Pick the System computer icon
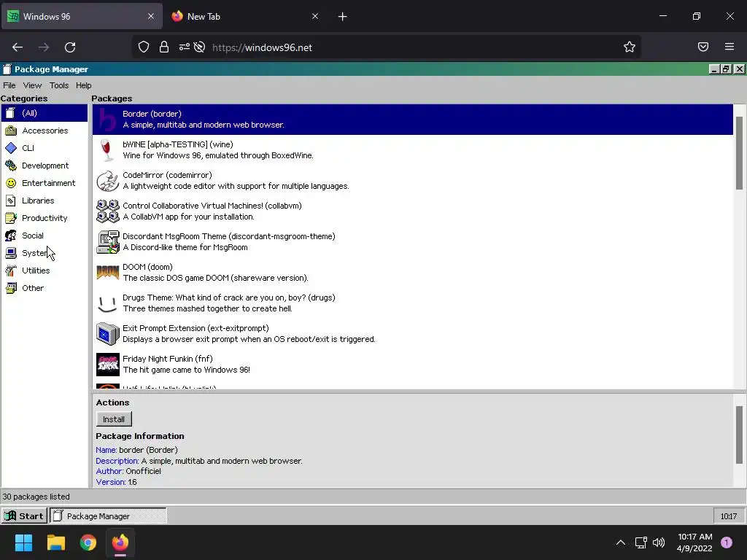The height and width of the screenshot is (560, 747). click(11, 253)
